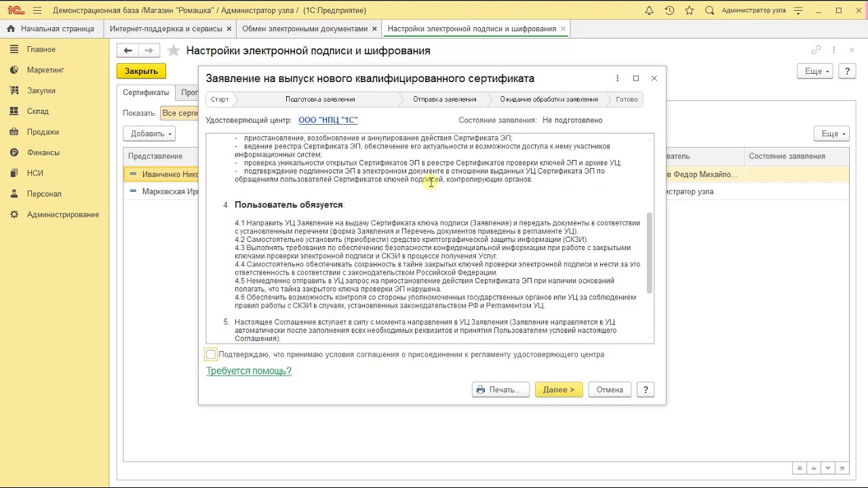Open Закупки section in sidebar
The image size is (868, 488).
(41, 91)
